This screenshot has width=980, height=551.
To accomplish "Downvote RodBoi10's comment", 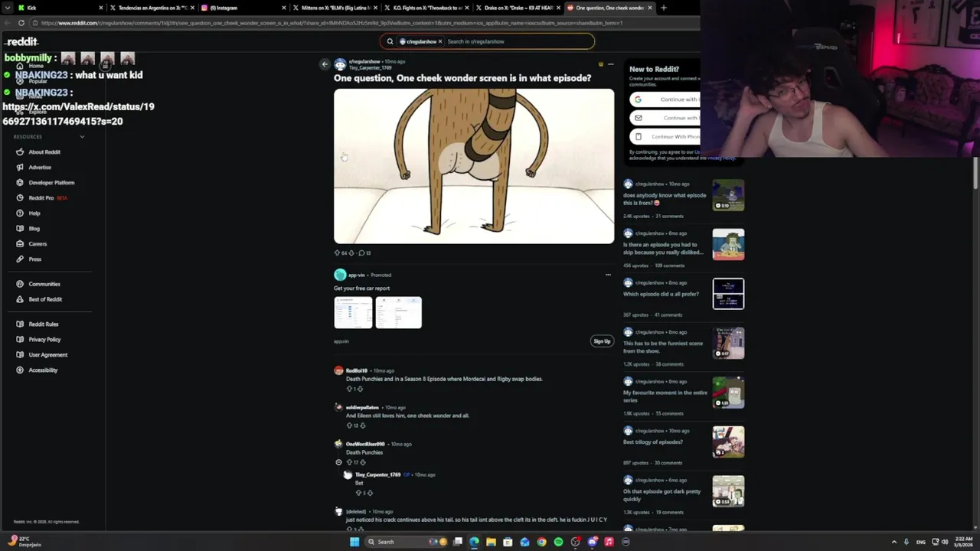I will (360, 389).
